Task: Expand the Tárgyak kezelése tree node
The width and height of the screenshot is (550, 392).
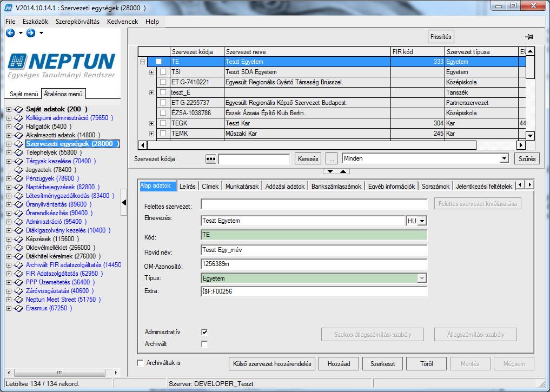Action: pyautogui.click(x=9, y=161)
